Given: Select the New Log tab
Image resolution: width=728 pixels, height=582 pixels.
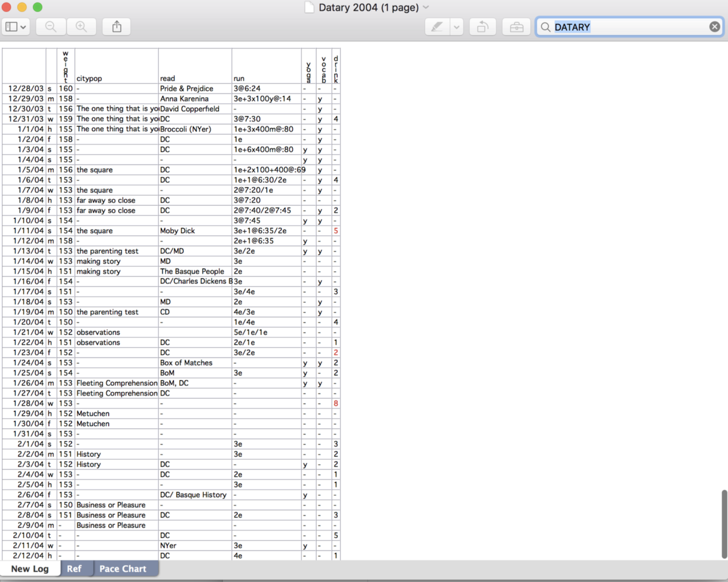Looking at the screenshot, I should coord(30,569).
